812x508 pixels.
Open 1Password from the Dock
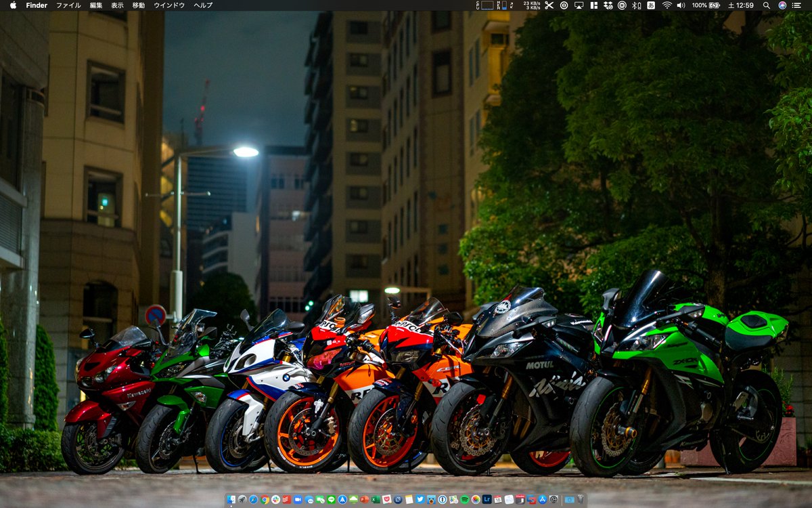pyautogui.click(x=443, y=499)
